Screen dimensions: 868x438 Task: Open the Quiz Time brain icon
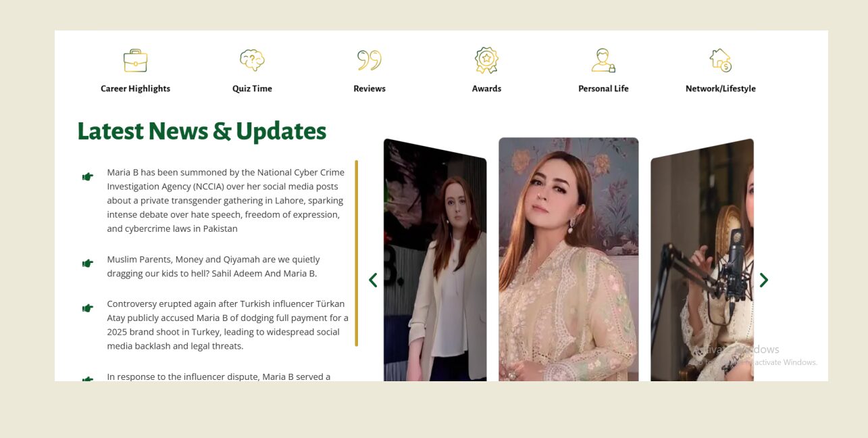(x=252, y=60)
